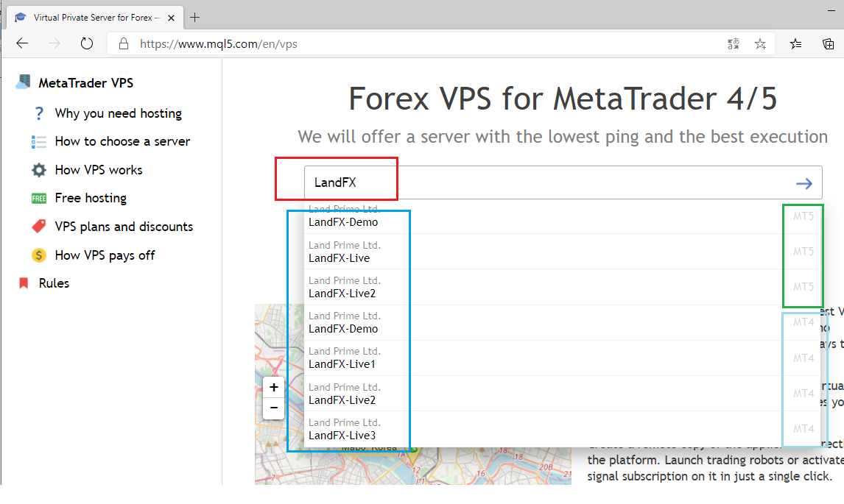The height and width of the screenshot is (504, 844).
Task: Select the LandFX-Live1 suggestion
Action: [x=563, y=358]
